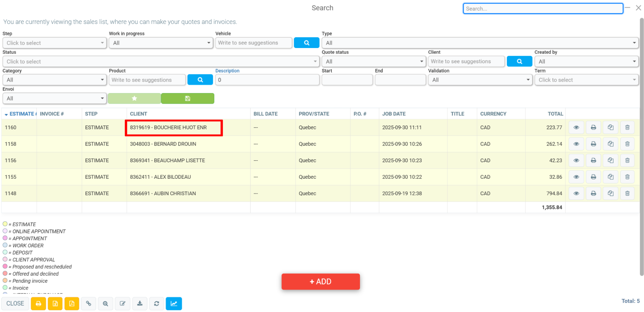This screenshot has width=644, height=312.
Task: Duplicate estimate 1156 with copy icon
Action: click(x=610, y=160)
